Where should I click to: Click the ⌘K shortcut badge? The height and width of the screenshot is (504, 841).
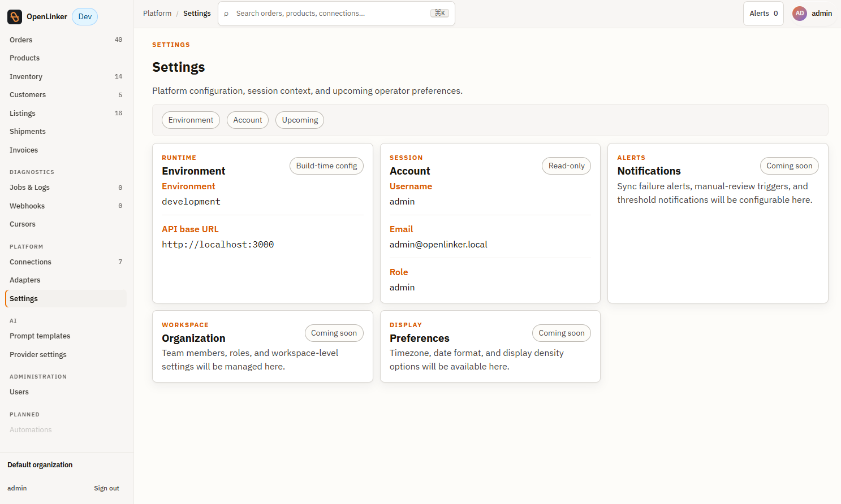pos(439,13)
